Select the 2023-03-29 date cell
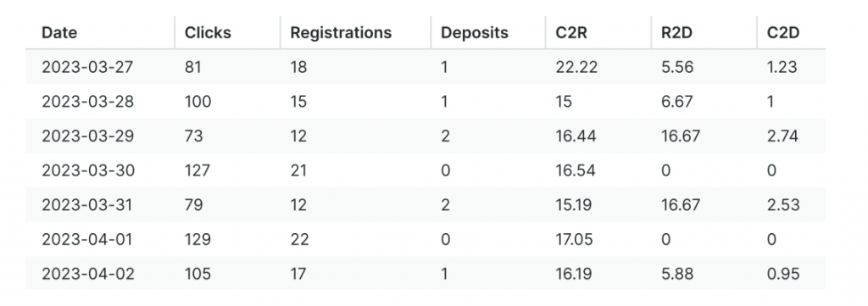The width and height of the screenshot is (868, 306). coord(88,136)
